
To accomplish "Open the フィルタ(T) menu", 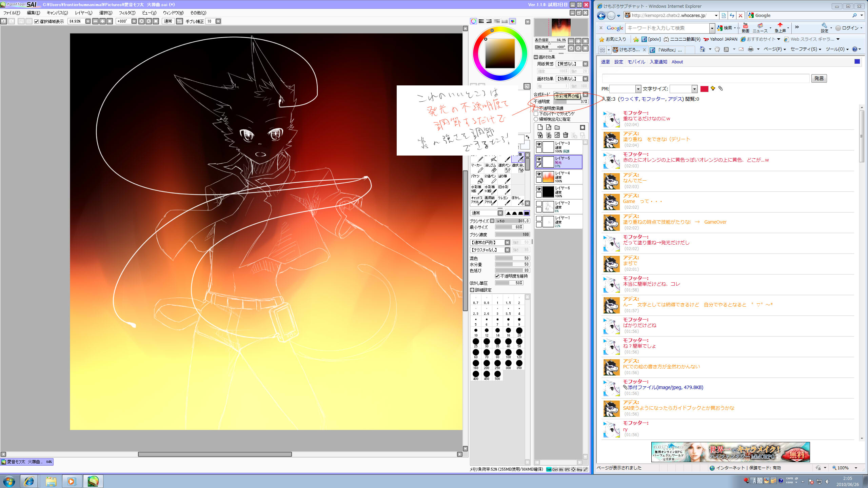I will [x=127, y=13].
